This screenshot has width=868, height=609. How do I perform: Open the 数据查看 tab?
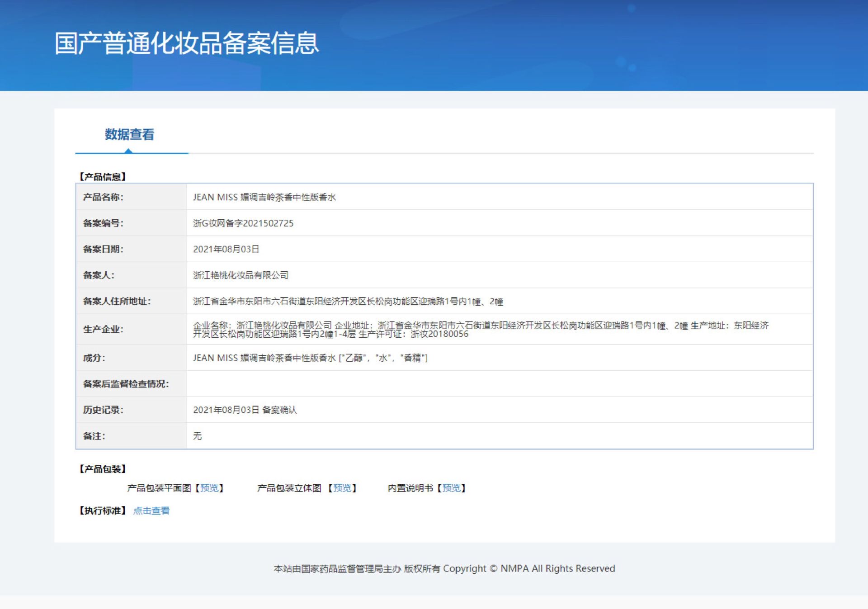coord(129,135)
